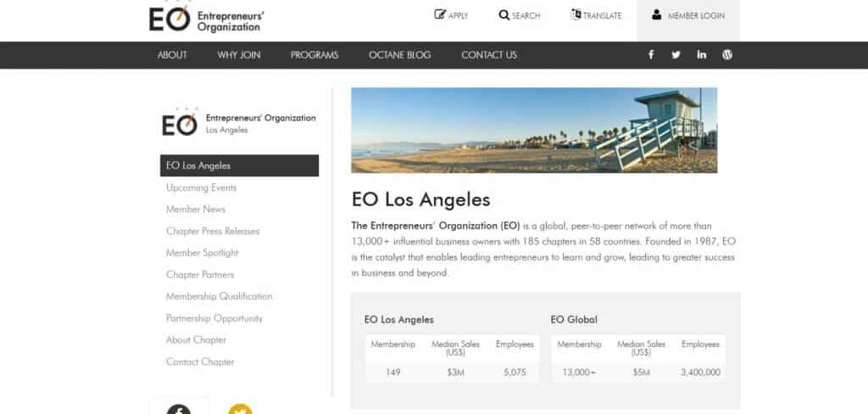Viewport: 868px width, 414px height.
Task: Click the EO Entrepreneurs' Organization header logo
Action: [x=207, y=19]
